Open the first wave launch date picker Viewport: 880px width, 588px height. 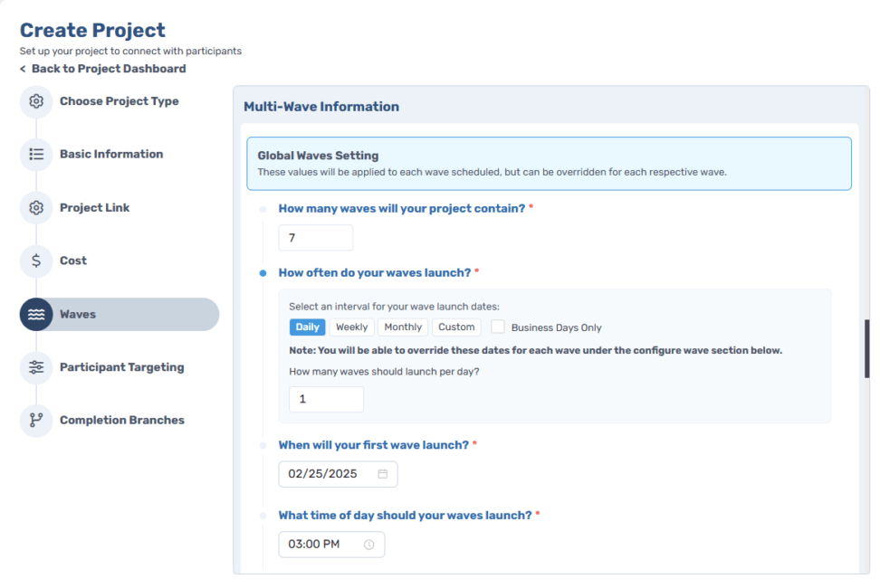tap(338, 473)
